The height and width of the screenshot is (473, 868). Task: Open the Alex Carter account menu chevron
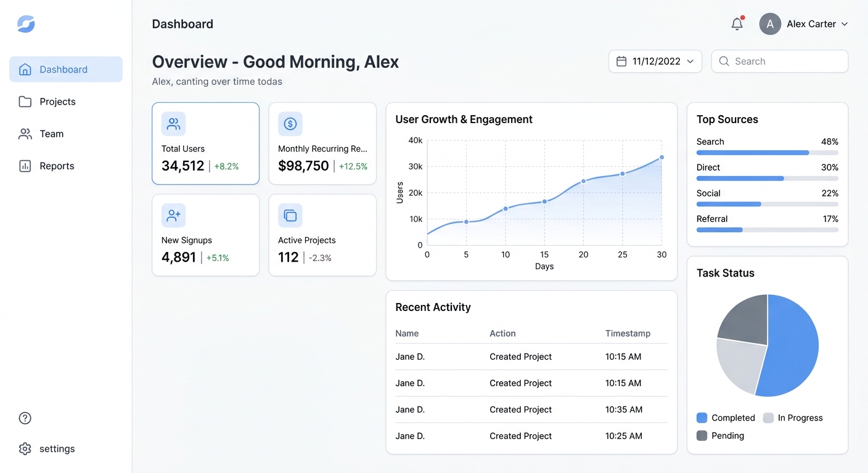845,24
